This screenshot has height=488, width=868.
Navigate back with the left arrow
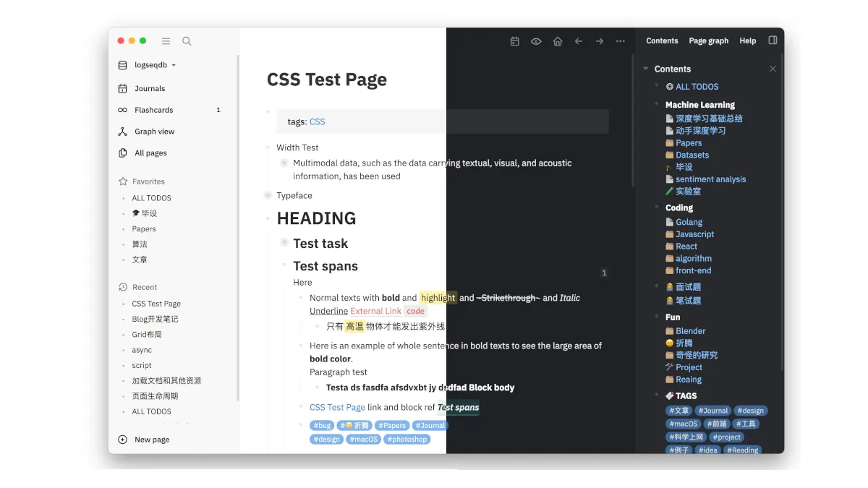[x=579, y=41]
